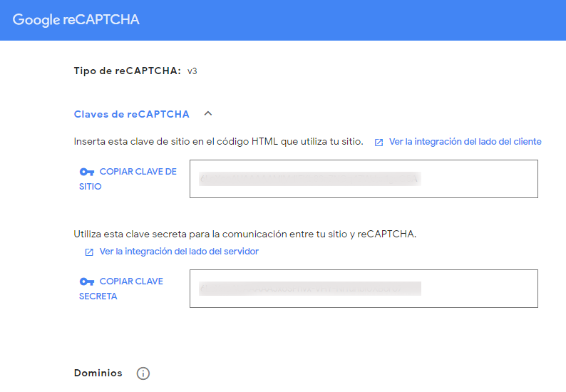Screen dimensions: 566x392
Task: Click the Utiliza esta clave secreta instruction text
Action: pyautogui.click(x=245, y=234)
